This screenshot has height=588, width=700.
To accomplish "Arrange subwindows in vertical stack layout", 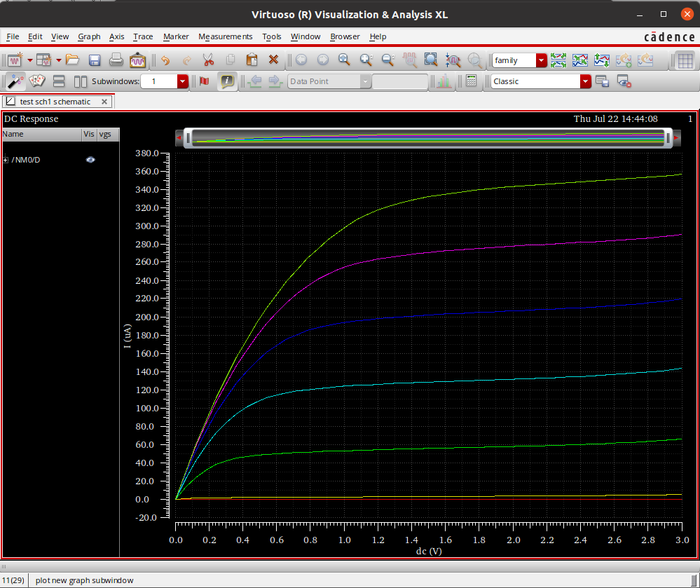I will coord(59,81).
